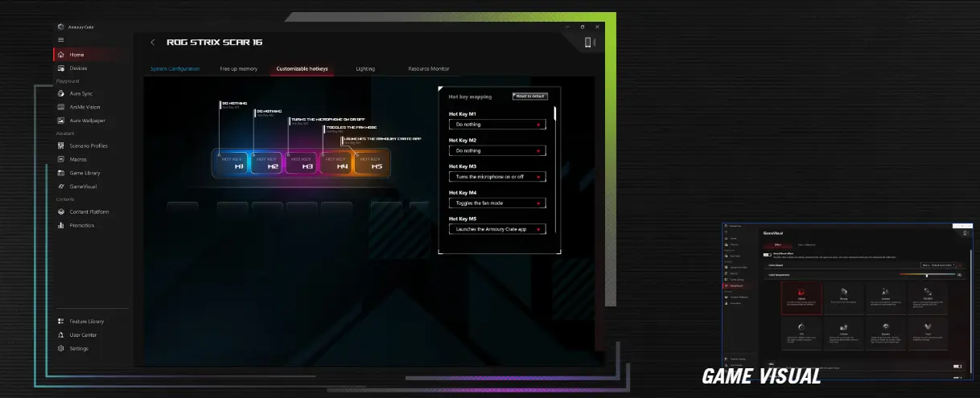Open the Hot Key M2 action dropdown
This screenshot has width=980, height=398.
pos(497,150)
